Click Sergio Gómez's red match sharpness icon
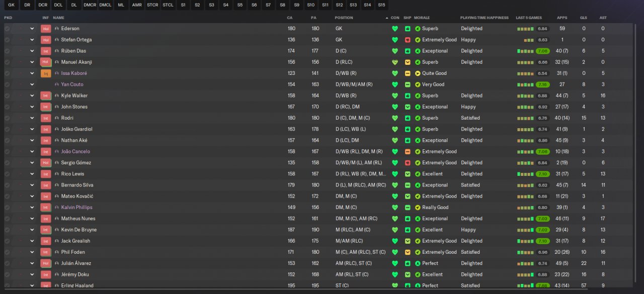This screenshot has height=294, width=644. 408,163
